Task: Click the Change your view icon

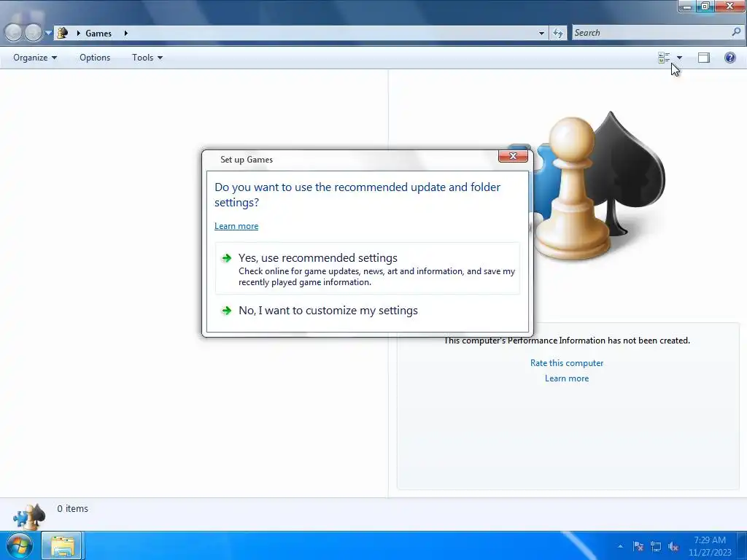Action: [x=664, y=58]
